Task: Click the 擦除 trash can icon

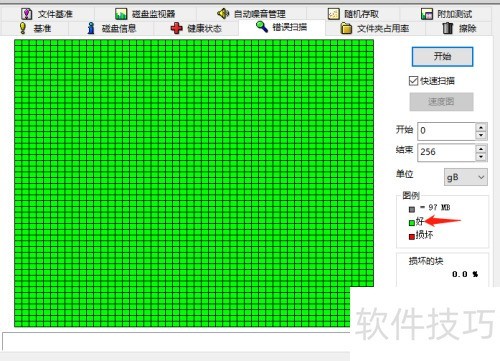Action: [448, 28]
